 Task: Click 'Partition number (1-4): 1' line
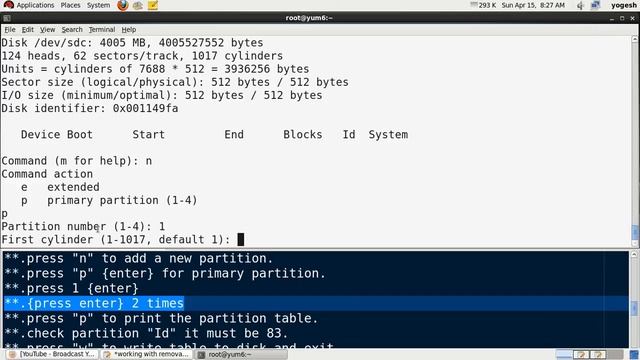point(83,227)
